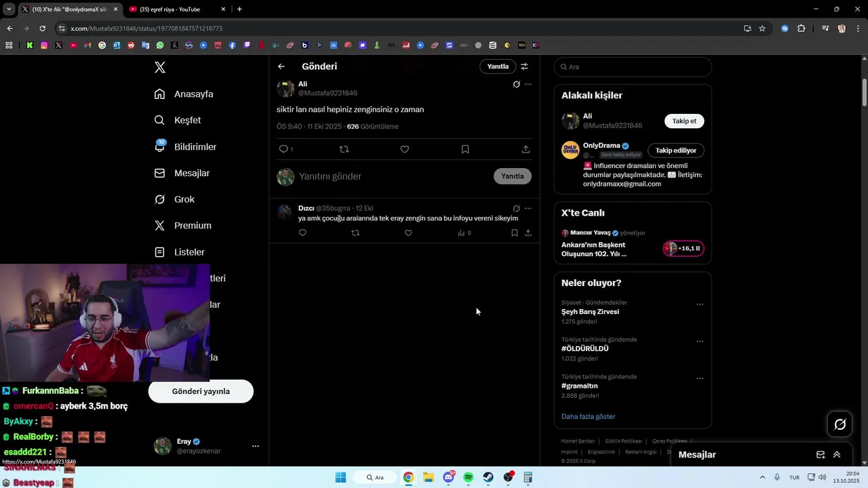Open Windows Start menu
Screen dimensions: 868x488
pos(340,477)
